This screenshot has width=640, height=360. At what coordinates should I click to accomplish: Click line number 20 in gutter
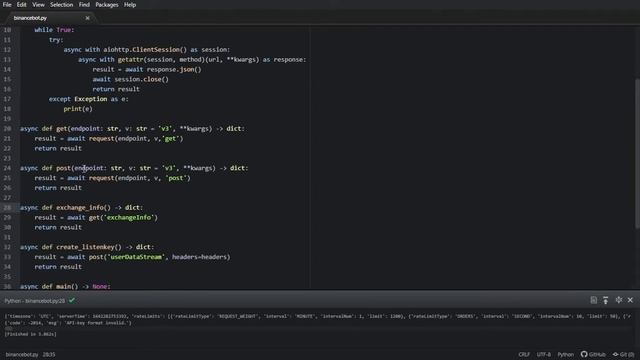(7, 129)
